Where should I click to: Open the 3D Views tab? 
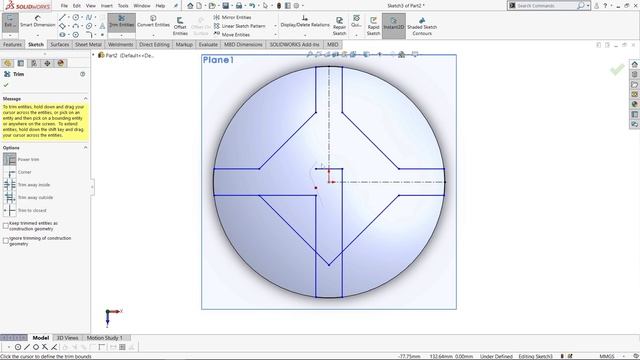pos(67,338)
